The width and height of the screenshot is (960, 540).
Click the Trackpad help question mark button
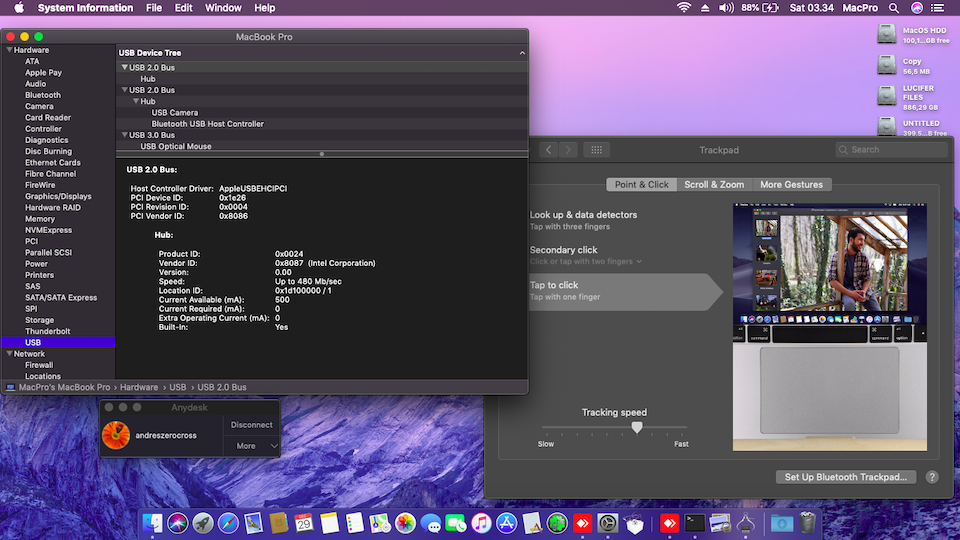click(932, 477)
